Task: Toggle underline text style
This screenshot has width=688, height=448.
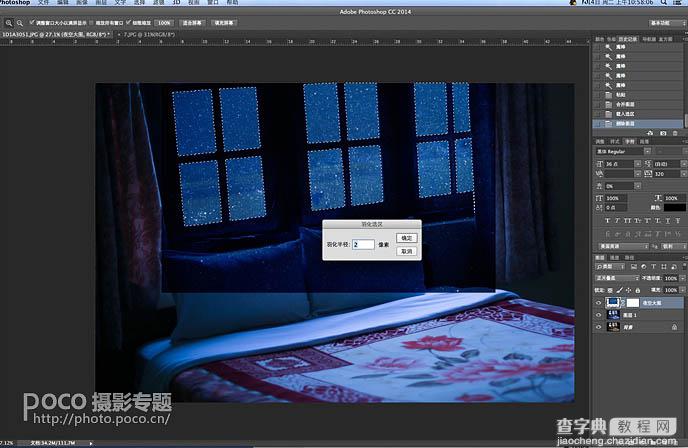Action: point(668,220)
